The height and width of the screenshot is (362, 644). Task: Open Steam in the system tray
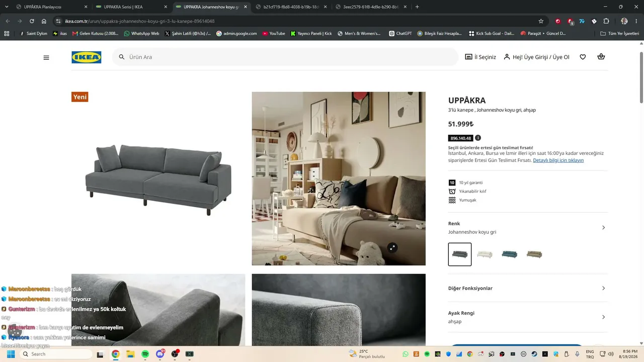pyautogui.click(x=534, y=354)
